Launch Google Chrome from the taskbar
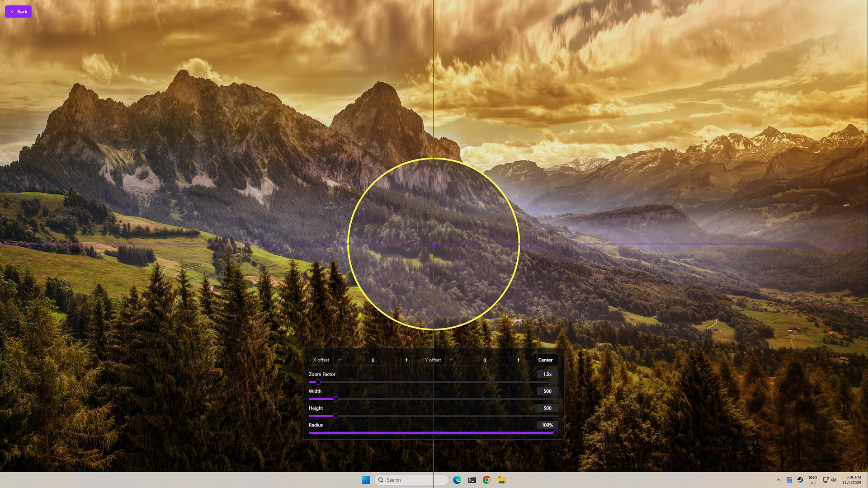The width and height of the screenshot is (868, 488). 486,479
